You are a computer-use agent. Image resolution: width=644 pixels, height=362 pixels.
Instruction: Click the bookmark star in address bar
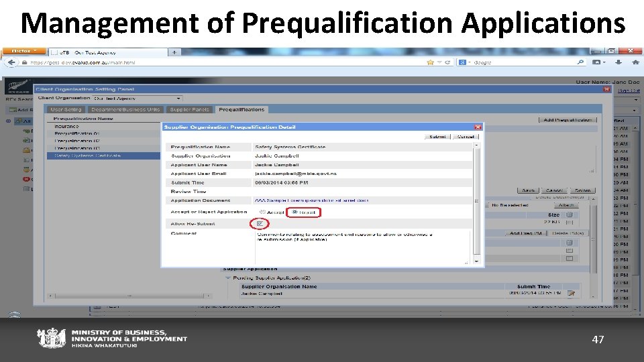coord(430,62)
